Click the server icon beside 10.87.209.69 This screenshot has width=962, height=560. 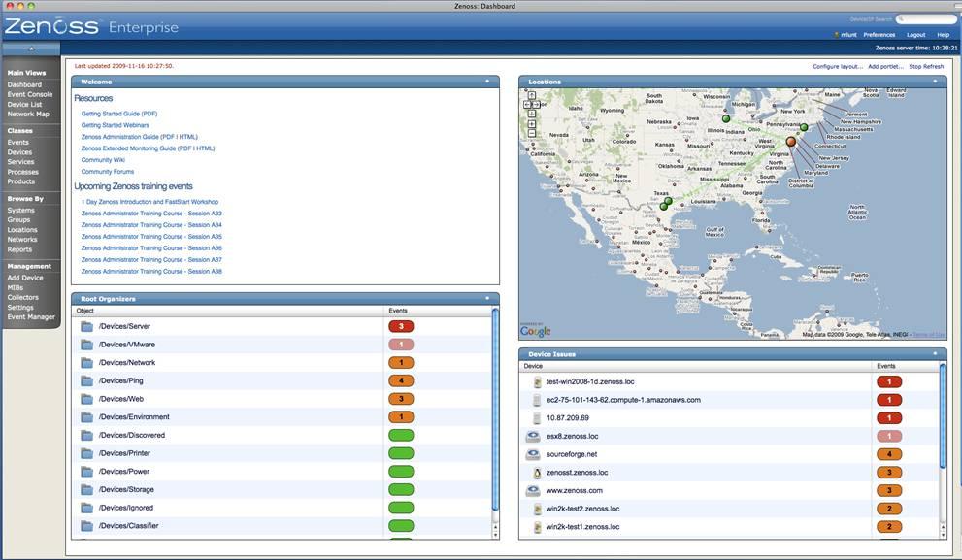(538, 417)
